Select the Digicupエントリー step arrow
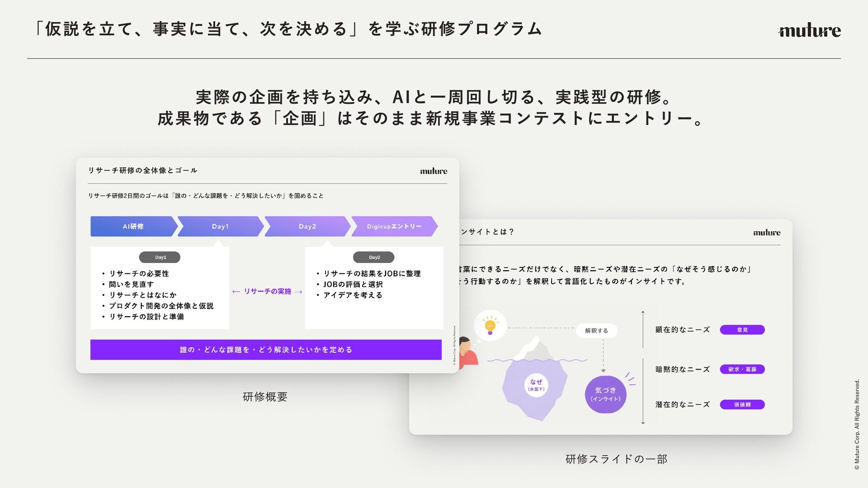 [x=394, y=226]
